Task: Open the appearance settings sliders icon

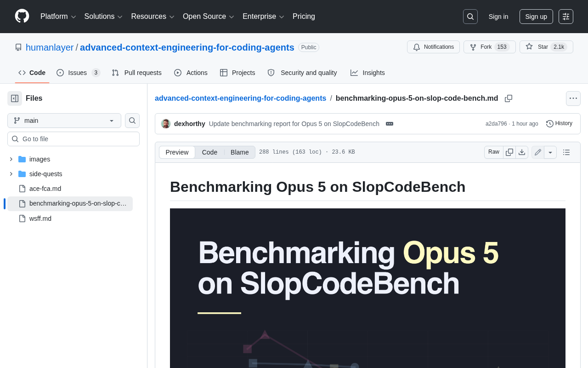Action: (x=566, y=17)
